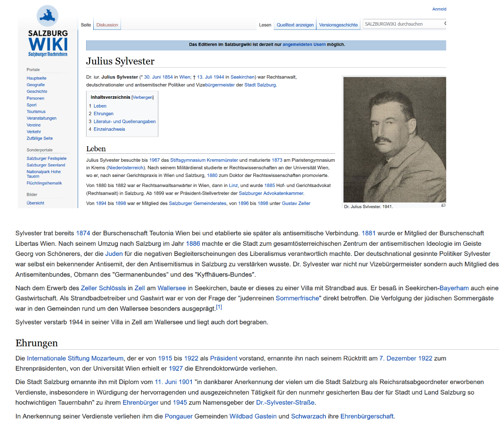Open the Stiftsgymnasium Kremsmünster link

[x=204, y=160]
